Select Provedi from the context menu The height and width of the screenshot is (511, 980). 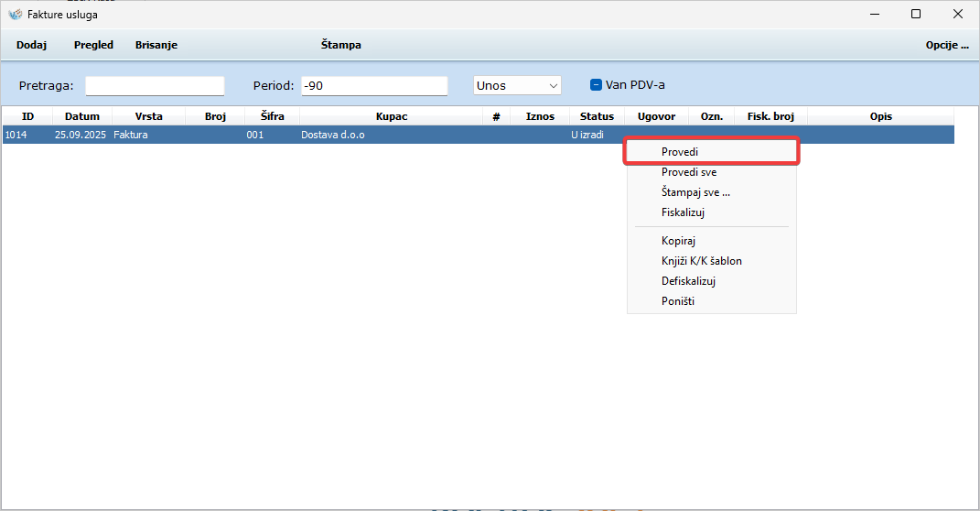(x=680, y=151)
